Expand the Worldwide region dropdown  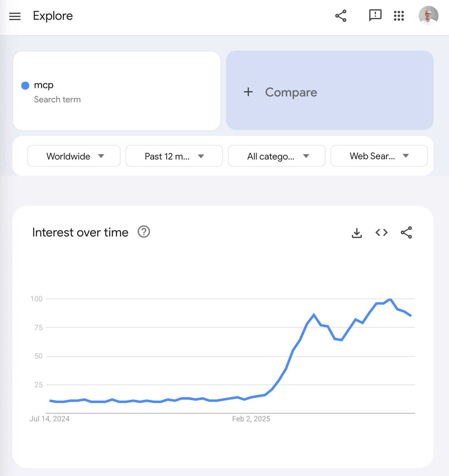[74, 156]
